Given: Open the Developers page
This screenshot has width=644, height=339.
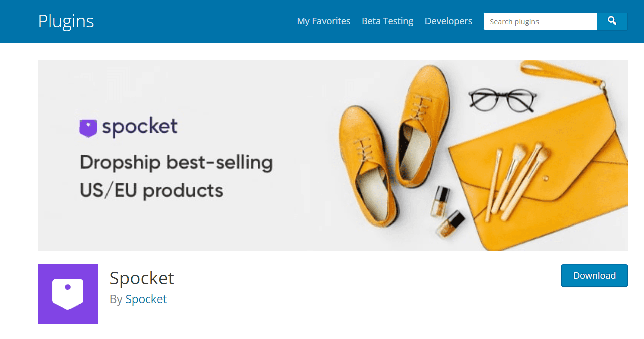Looking at the screenshot, I should tap(448, 21).
